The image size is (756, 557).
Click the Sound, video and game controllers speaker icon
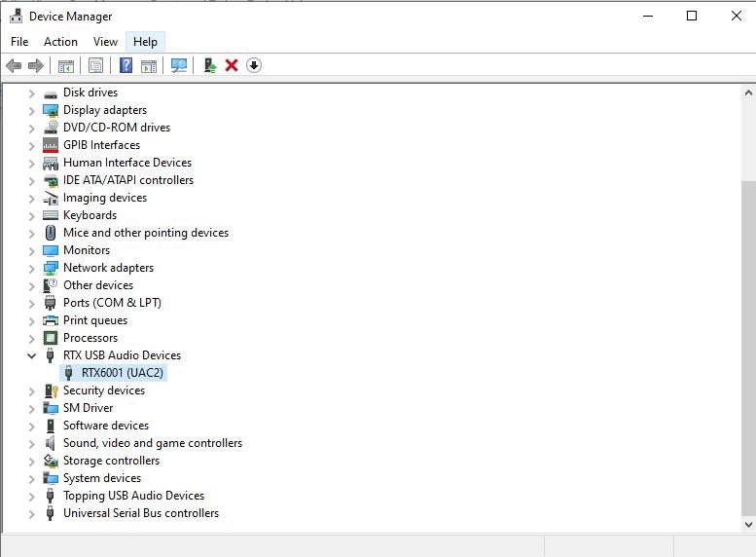coord(51,443)
